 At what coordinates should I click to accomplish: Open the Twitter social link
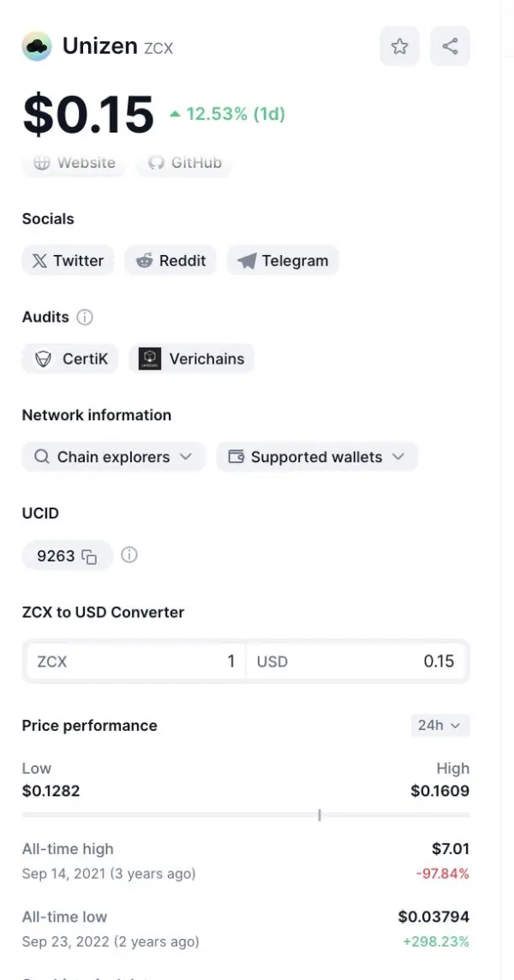(x=68, y=261)
